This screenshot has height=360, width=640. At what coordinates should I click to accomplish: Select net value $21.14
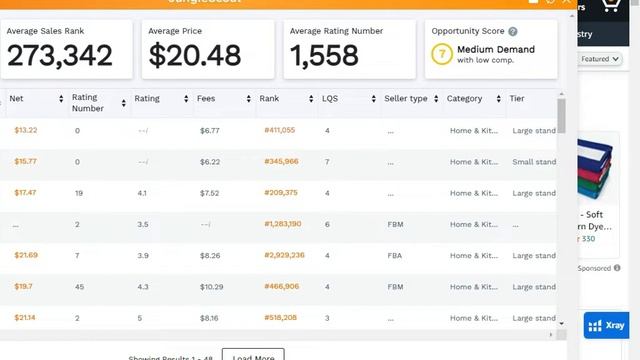pyautogui.click(x=25, y=318)
